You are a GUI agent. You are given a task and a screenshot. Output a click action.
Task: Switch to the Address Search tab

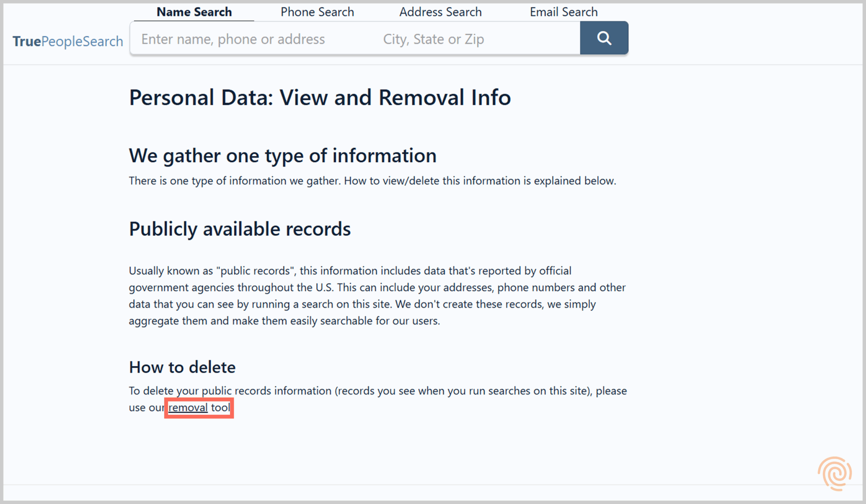[441, 12]
